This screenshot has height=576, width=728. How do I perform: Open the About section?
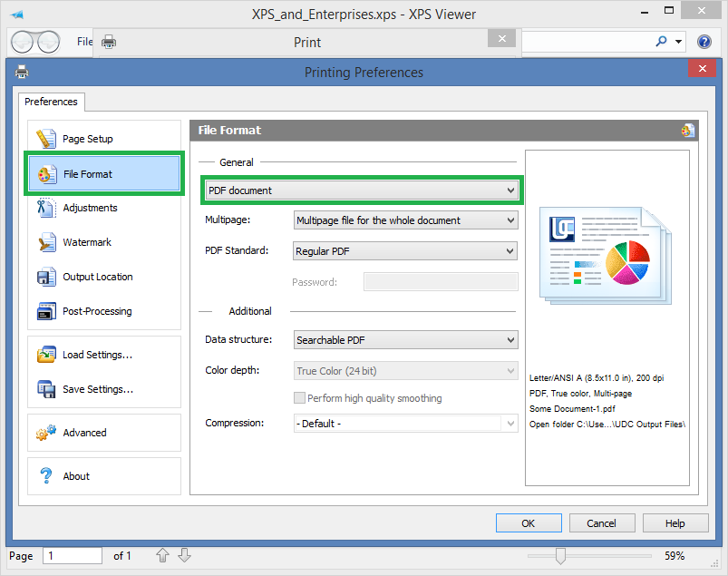point(104,475)
